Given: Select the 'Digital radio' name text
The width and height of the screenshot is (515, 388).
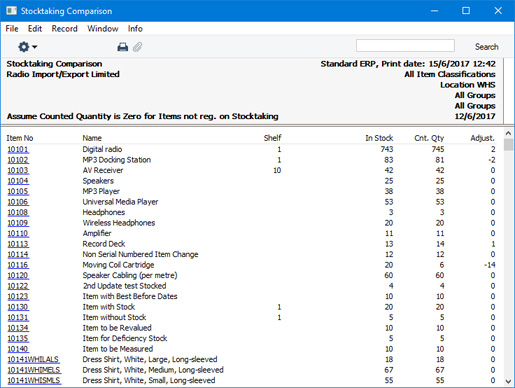Looking at the screenshot, I should [102, 149].
